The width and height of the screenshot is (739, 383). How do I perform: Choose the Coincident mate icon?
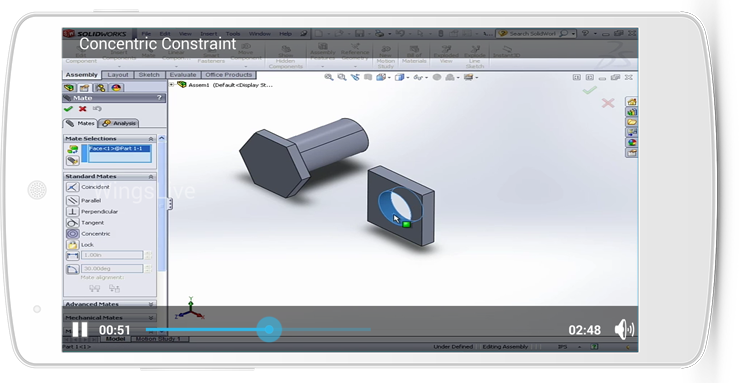[x=72, y=187]
